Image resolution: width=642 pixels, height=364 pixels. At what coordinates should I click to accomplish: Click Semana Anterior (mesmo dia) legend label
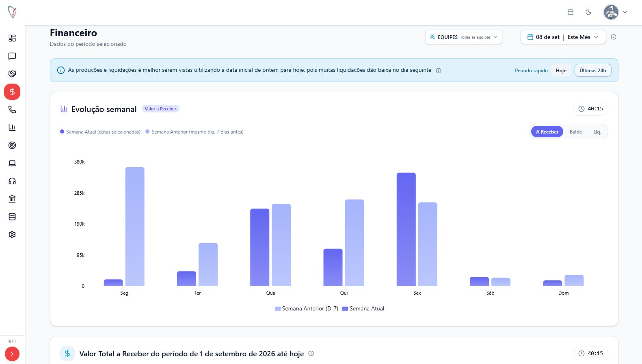click(x=195, y=132)
